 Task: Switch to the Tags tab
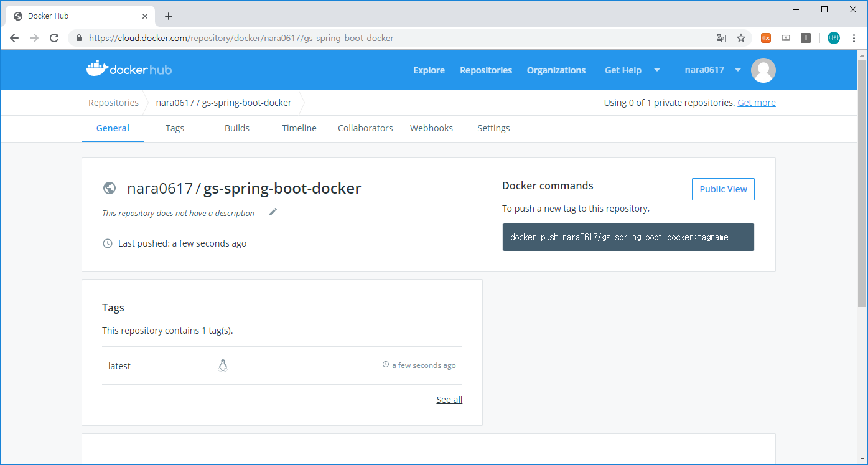pyautogui.click(x=175, y=128)
